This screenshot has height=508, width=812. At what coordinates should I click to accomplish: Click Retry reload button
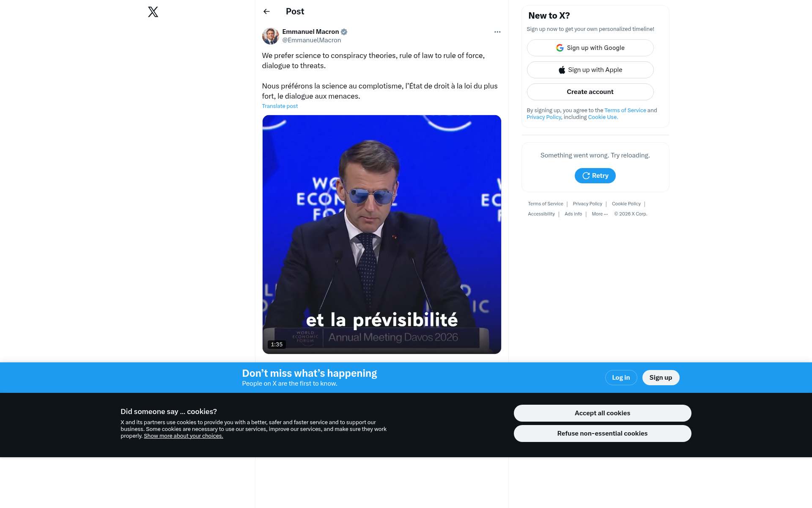[595, 176]
